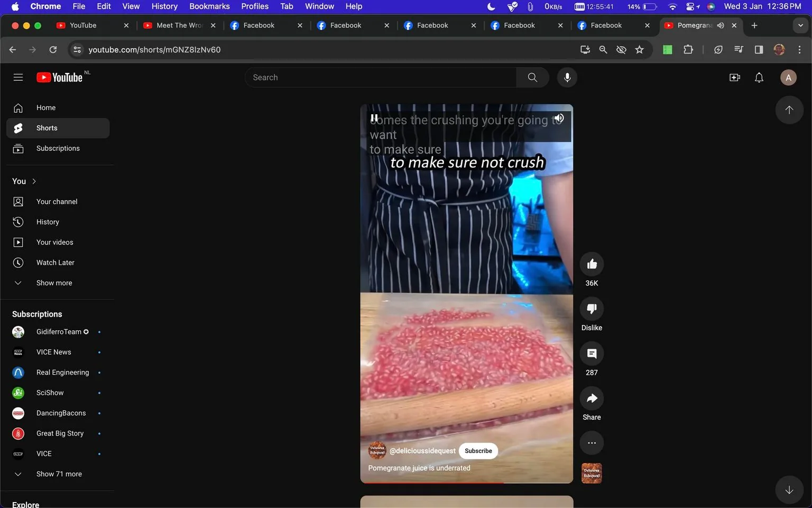Dislike the pomegranate video
This screenshot has width=812, height=508.
coord(591,309)
